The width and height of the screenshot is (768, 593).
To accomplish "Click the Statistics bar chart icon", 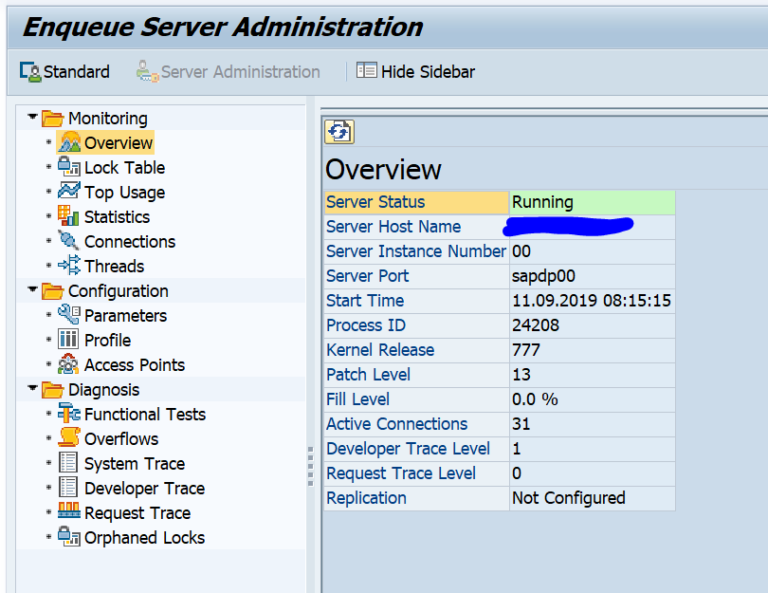I will click(69, 216).
